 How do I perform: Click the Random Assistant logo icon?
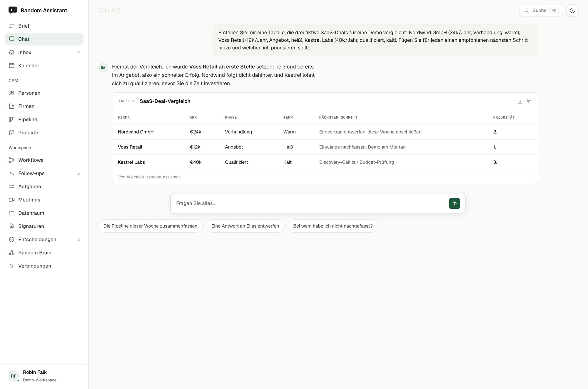(13, 10)
